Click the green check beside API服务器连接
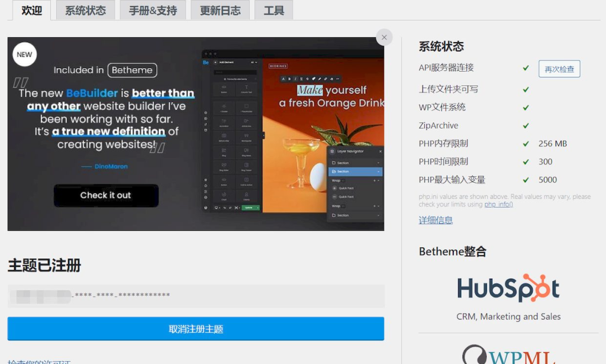Screen dimensions: 606x364 click(x=526, y=68)
